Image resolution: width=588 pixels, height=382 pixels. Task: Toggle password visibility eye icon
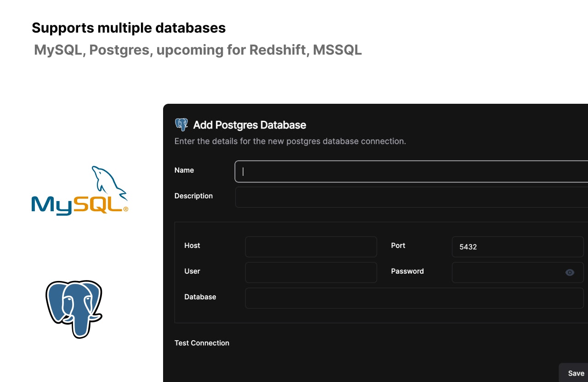click(570, 272)
